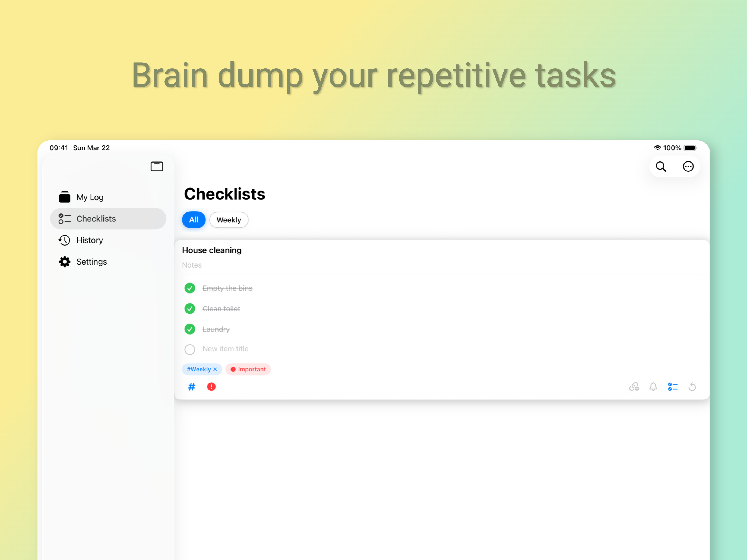Click the Laundry text
Image resolution: width=747 pixels, height=560 pixels.
point(216,329)
